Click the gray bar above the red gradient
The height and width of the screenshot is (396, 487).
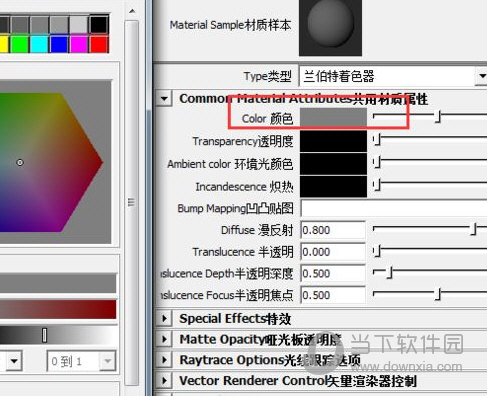pyautogui.click(x=58, y=283)
